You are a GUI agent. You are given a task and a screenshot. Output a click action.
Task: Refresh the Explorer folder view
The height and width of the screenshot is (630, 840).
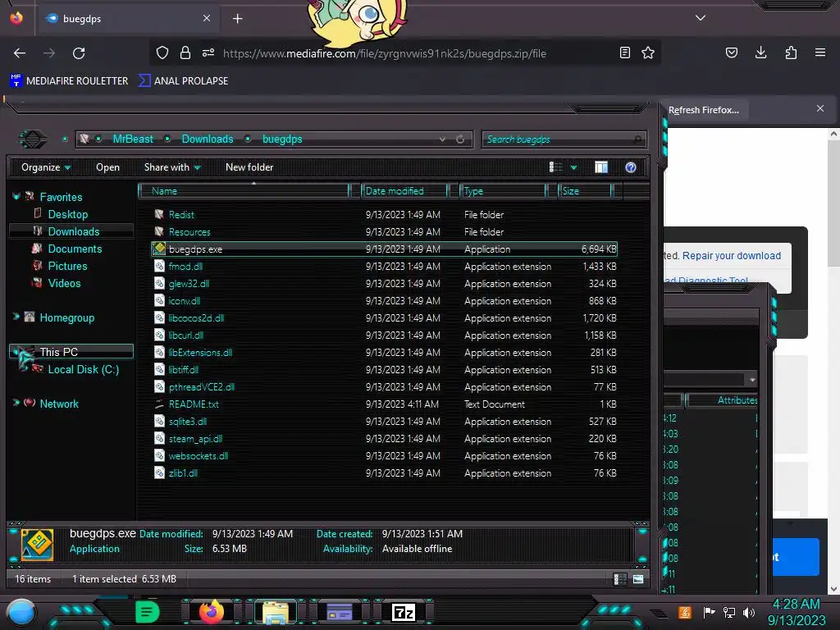click(460, 139)
